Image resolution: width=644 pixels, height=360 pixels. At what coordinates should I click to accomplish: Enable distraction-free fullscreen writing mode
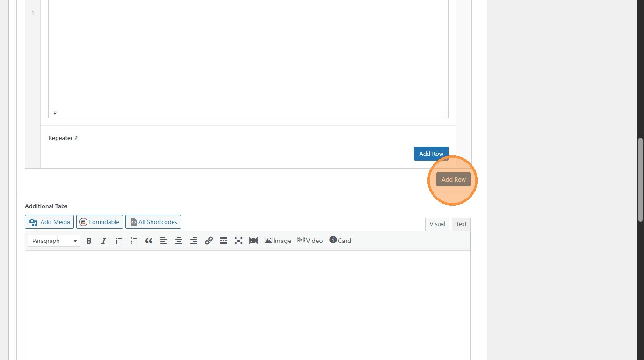[x=239, y=241]
